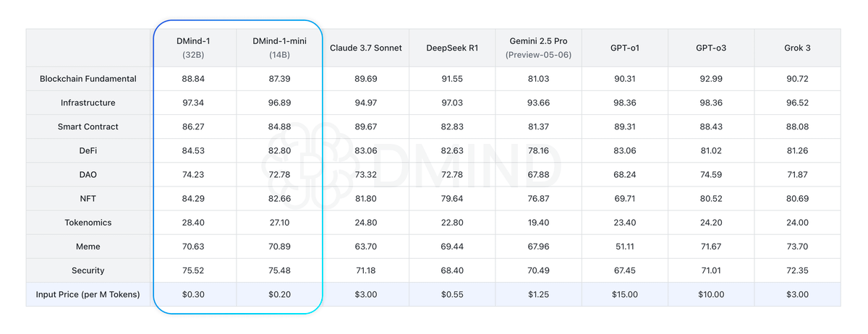Select the 78.16 DeFi cell
The height and width of the screenshot is (334, 868).
click(538, 150)
